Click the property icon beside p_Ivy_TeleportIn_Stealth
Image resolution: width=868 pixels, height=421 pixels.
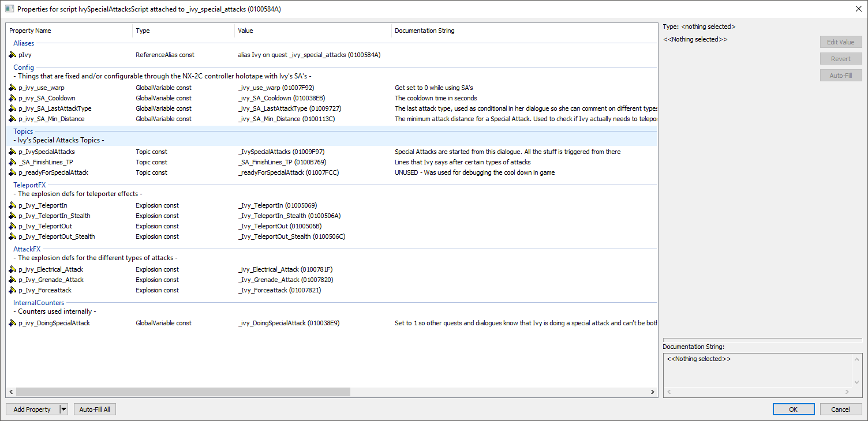click(13, 216)
